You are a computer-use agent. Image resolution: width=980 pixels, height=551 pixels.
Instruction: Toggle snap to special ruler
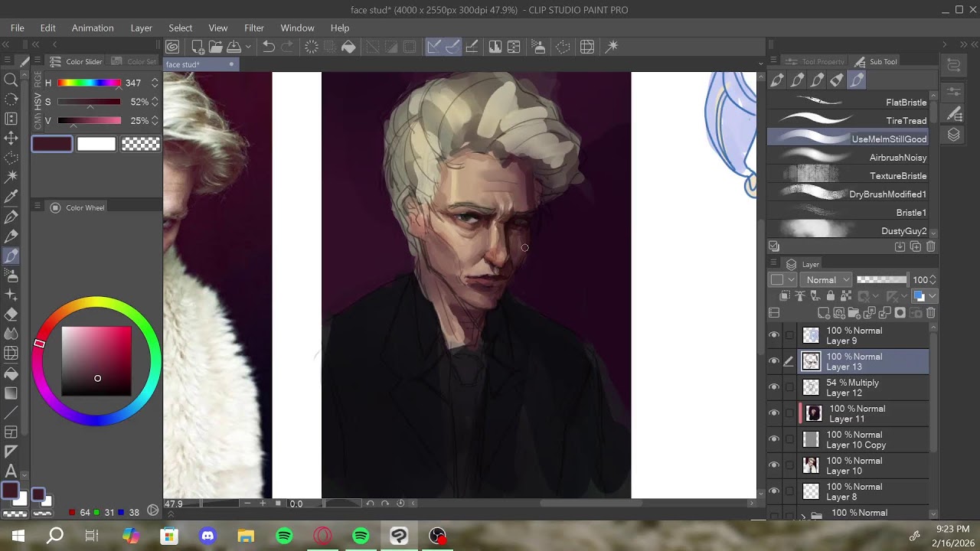pyautogui.click(x=452, y=47)
